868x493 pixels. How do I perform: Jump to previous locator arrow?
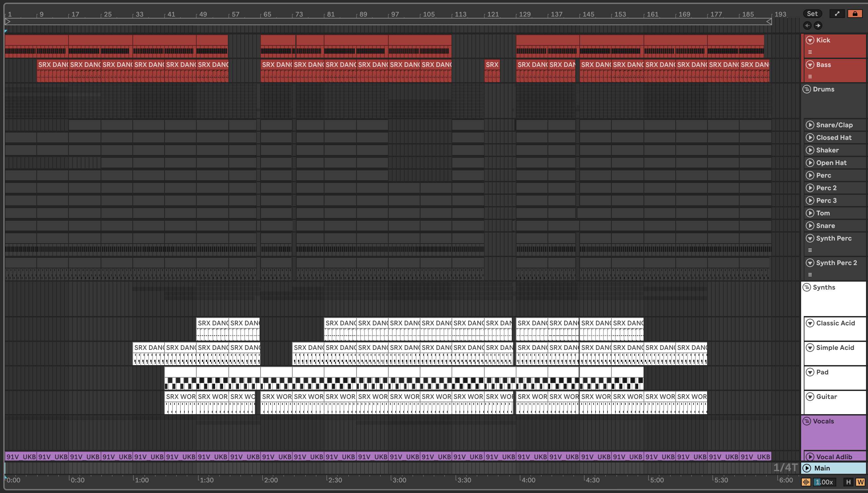click(807, 26)
